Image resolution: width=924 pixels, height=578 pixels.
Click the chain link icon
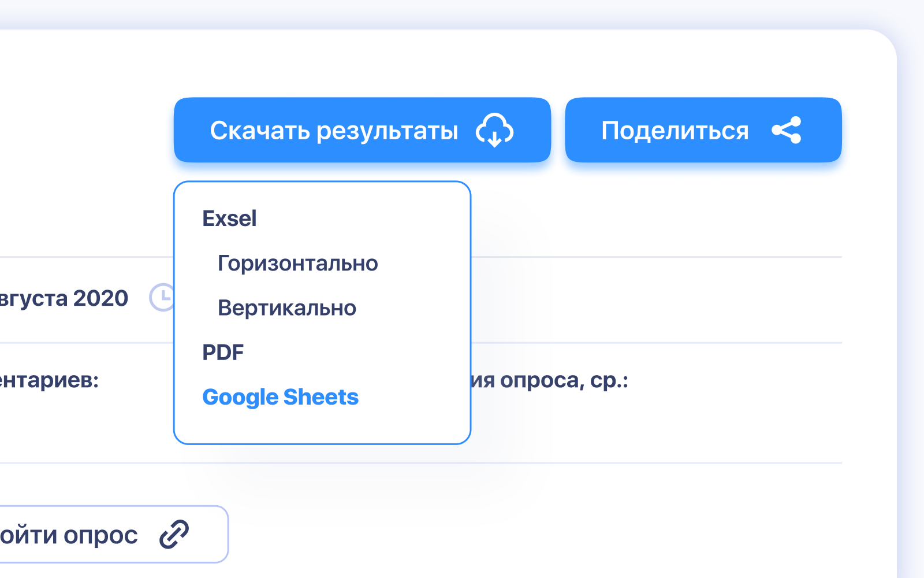(174, 534)
